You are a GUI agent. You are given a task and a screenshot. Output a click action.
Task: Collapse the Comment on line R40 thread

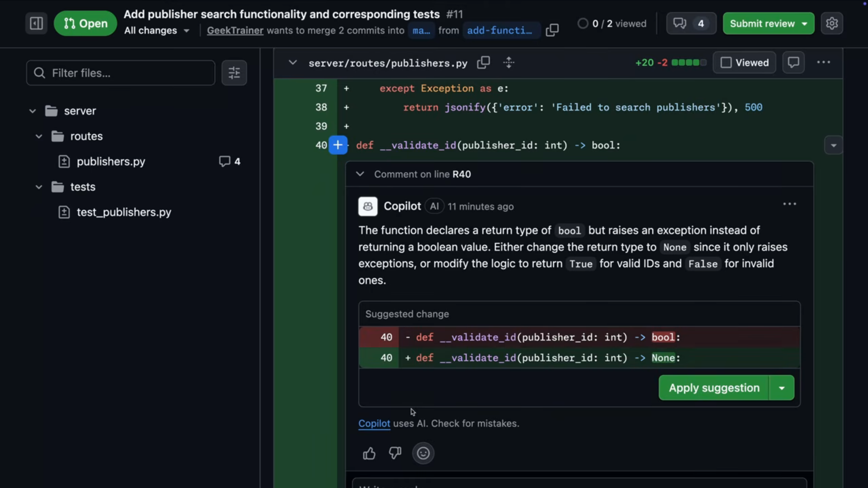click(360, 174)
